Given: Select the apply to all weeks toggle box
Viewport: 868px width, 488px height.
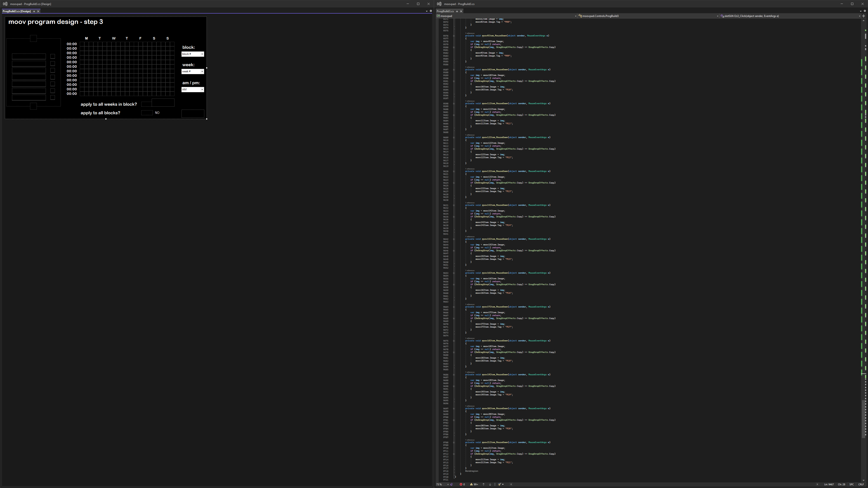Looking at the screenshot, I should point(146,104).
